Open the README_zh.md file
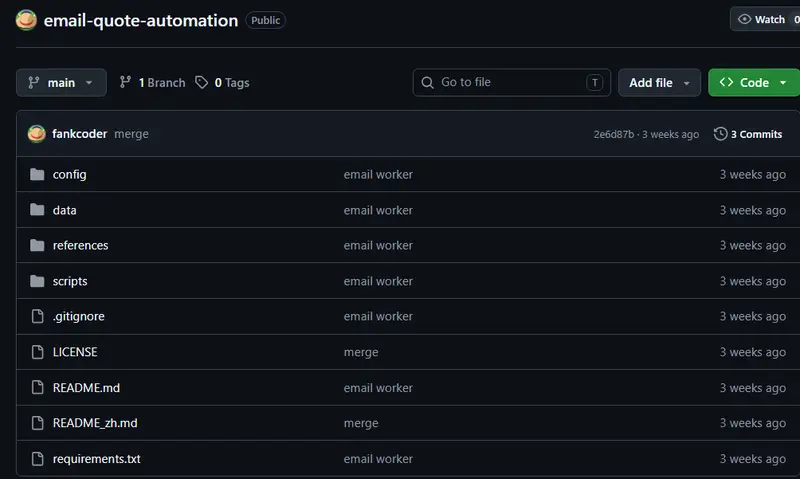This screenshot has width=800, height=479. (x=95, y=423)
